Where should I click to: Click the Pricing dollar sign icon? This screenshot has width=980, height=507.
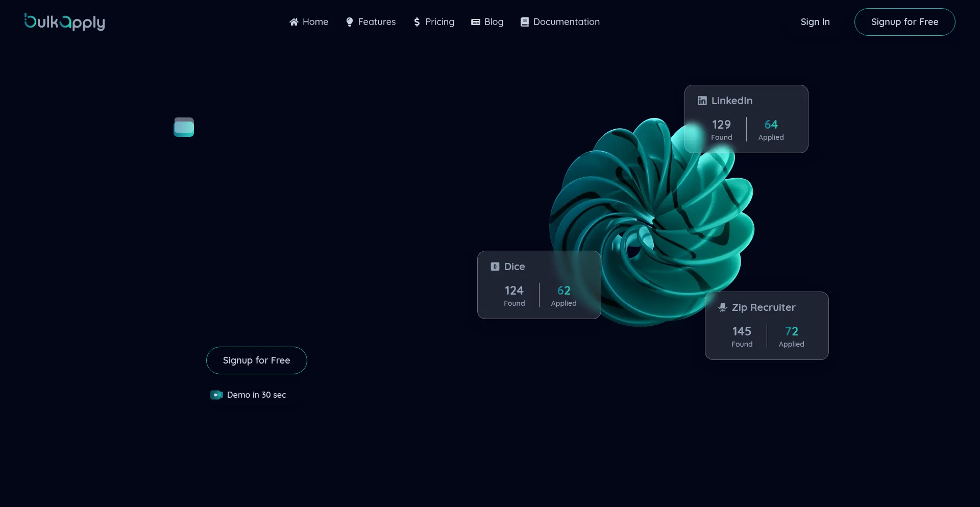417,22
